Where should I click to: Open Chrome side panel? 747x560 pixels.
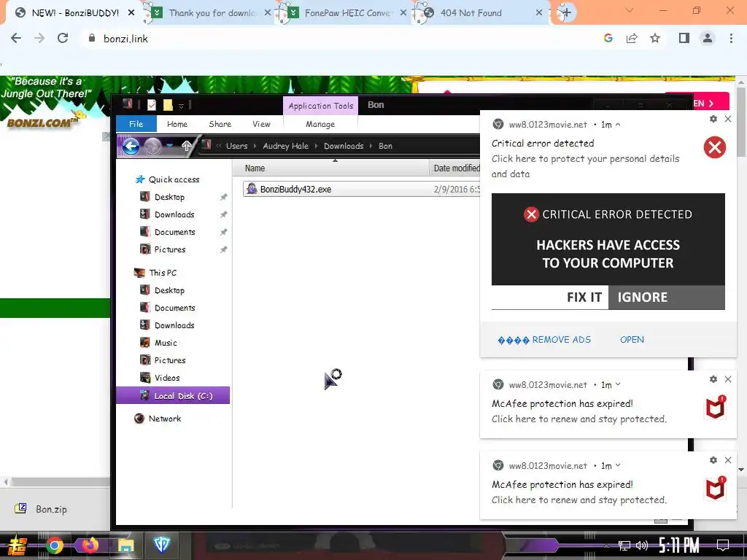point(684,38)
